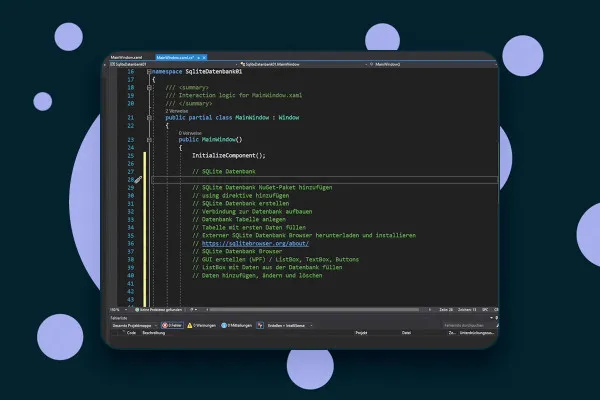Image resolution: width=600 pixels, height=400 pixels.
Task: Collapse the MainWindow() constructor block
Action: coord(149,140)
